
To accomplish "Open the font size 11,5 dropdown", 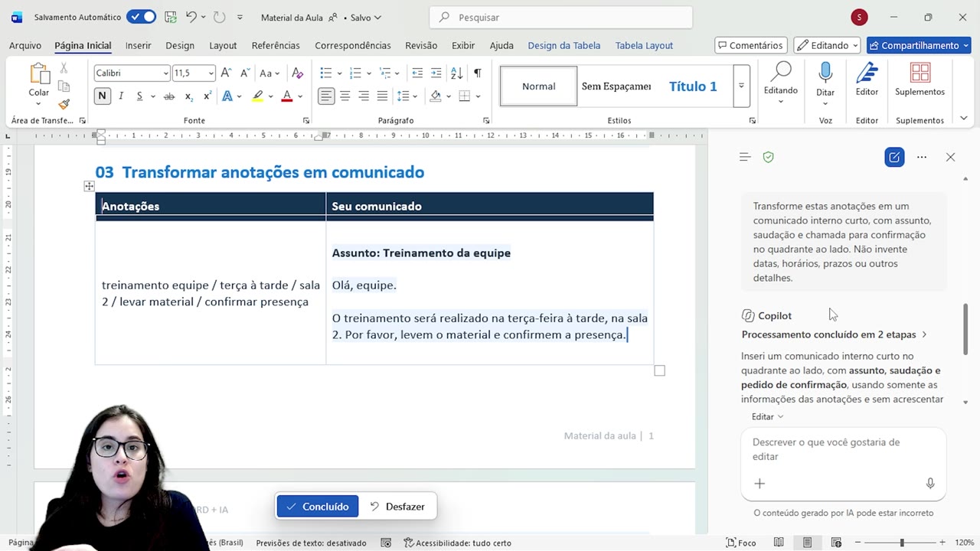I will click(x=211, y=73).
